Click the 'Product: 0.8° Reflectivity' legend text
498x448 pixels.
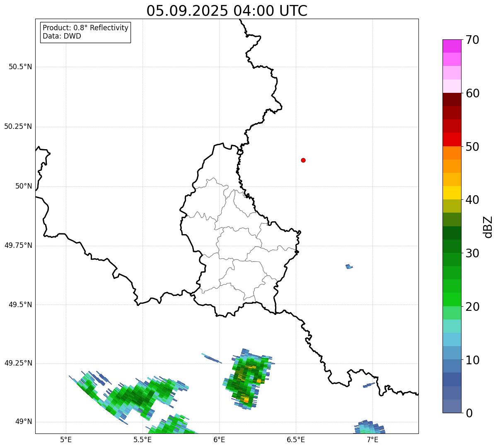click(86, 28)
